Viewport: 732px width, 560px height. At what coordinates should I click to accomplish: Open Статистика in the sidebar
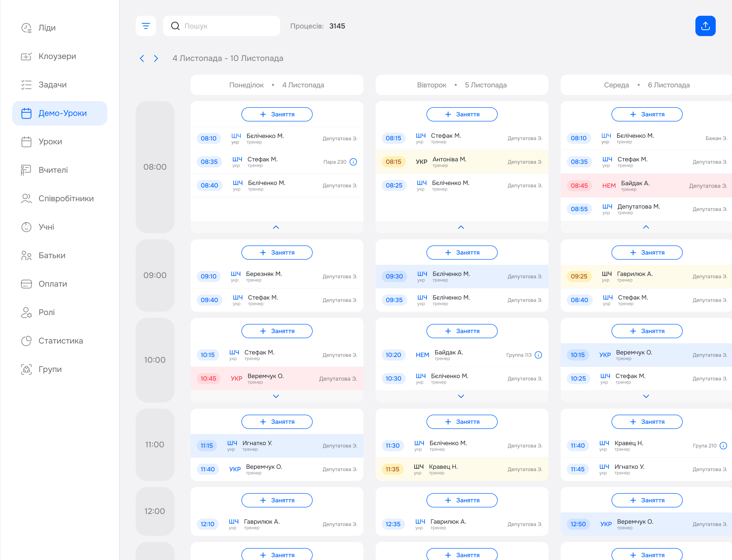click(60, 341)
